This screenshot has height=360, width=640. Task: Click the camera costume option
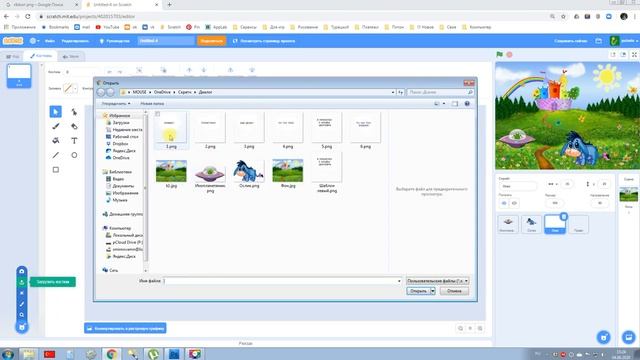click(22, 271)
